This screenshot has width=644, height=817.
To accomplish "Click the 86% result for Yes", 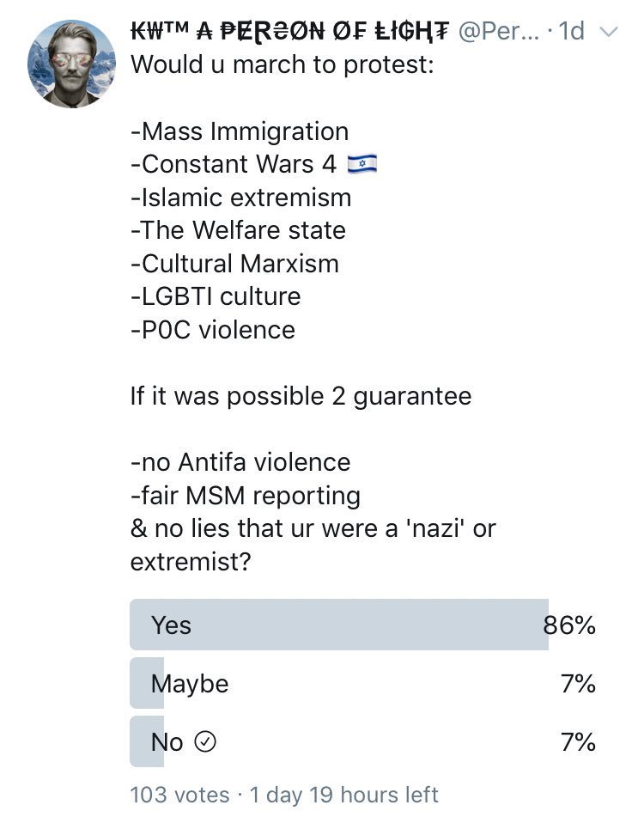I will coord(569,625).
